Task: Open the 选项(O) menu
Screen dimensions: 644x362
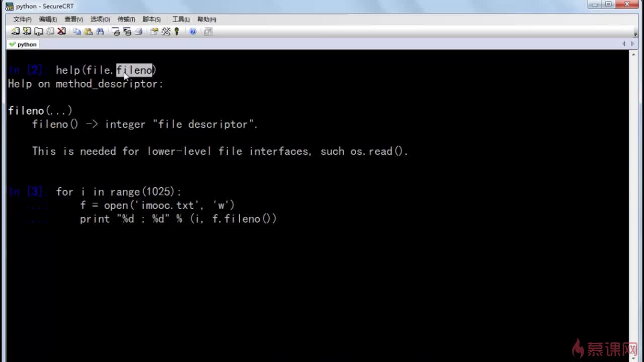Action: point(100,19)
